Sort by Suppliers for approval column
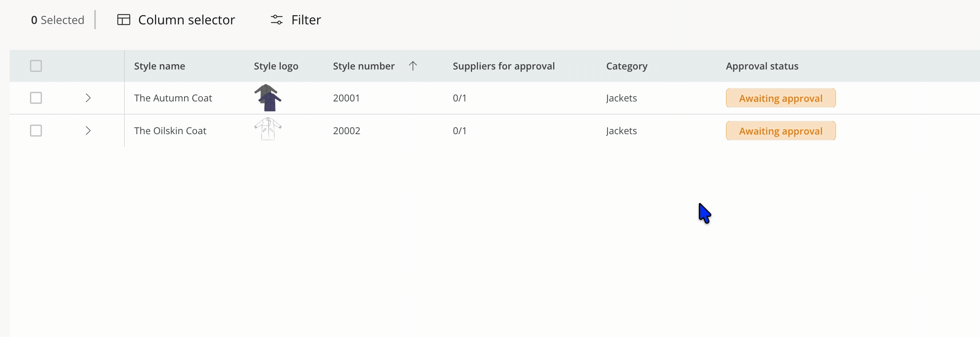The width and height of the screenshot is (980, 337). point(503,66)
